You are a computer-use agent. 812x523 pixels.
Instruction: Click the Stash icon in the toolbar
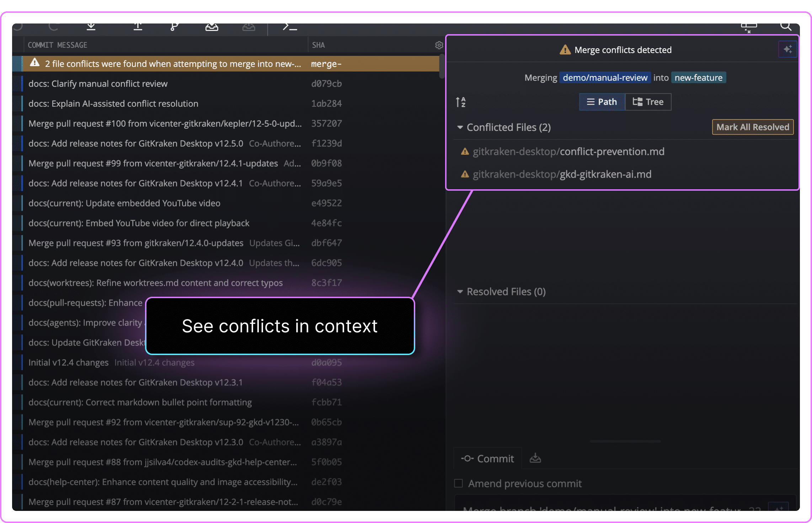point(212,27)
